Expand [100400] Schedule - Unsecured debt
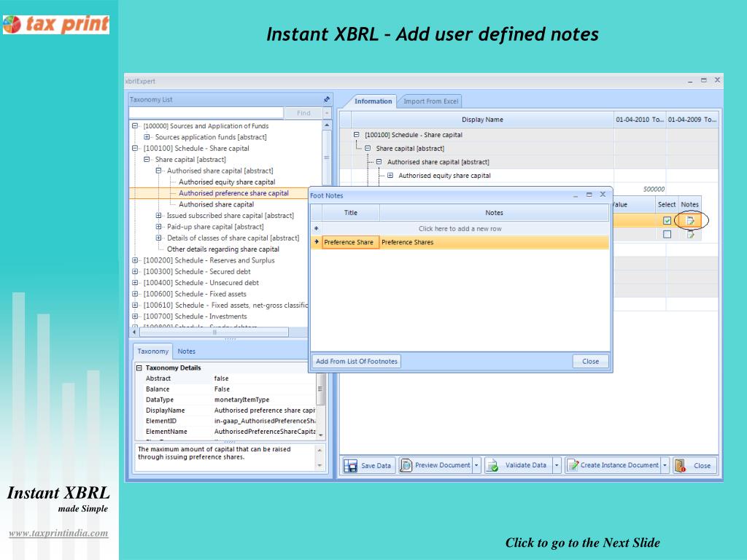This screenshot has width=747, height=560. (135, 282)
